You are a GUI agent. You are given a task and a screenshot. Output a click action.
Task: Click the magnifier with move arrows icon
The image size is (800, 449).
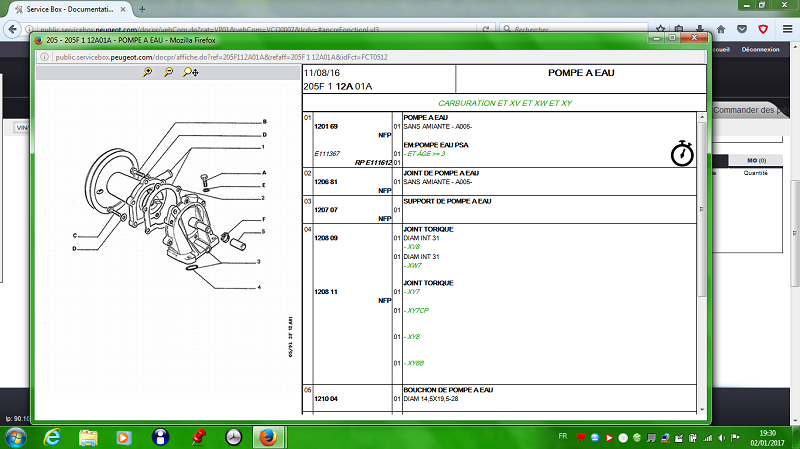point(190,72)
